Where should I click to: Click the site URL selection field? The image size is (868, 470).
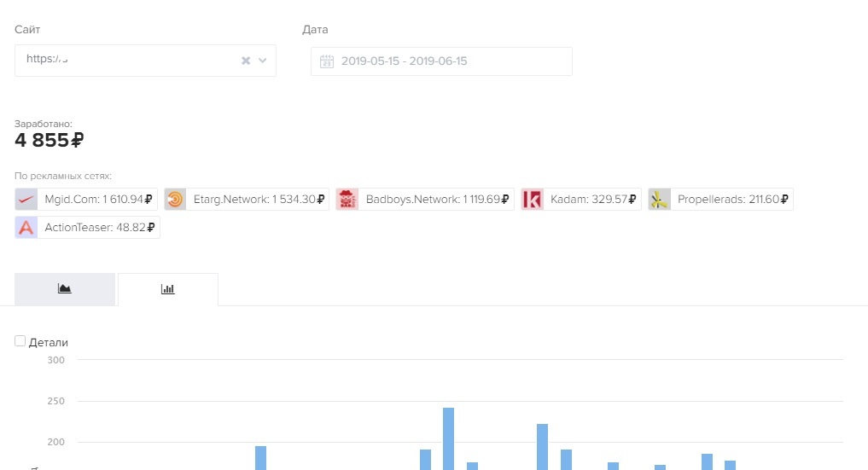[x=145, y=61]
